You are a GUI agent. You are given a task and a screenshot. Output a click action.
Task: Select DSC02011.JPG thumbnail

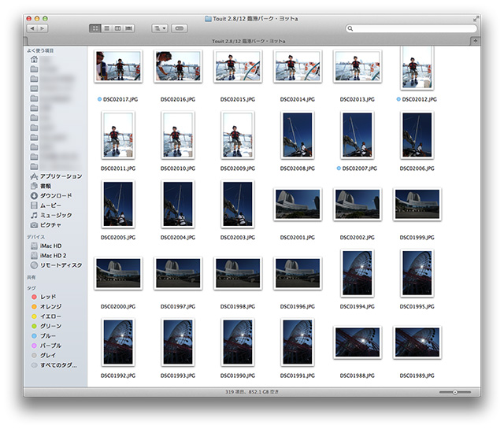point(118,135)
